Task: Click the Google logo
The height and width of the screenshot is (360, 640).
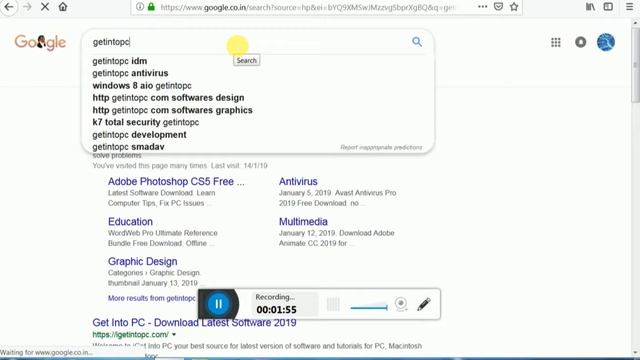Action: tap(40, 42)
